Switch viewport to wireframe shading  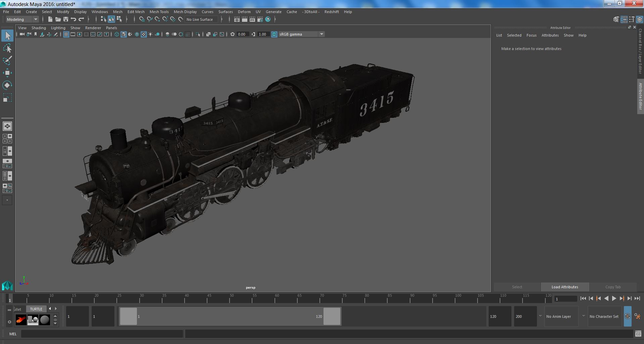117,34
